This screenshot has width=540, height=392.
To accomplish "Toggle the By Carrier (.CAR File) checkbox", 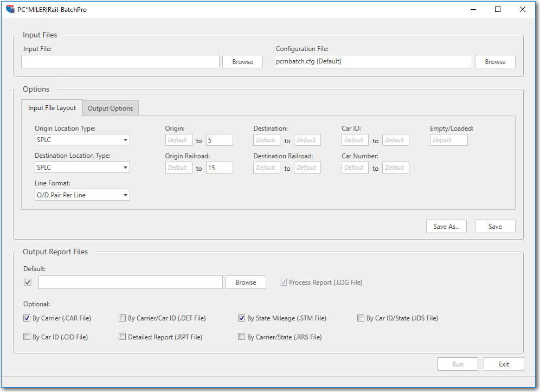I will [27, 318].
